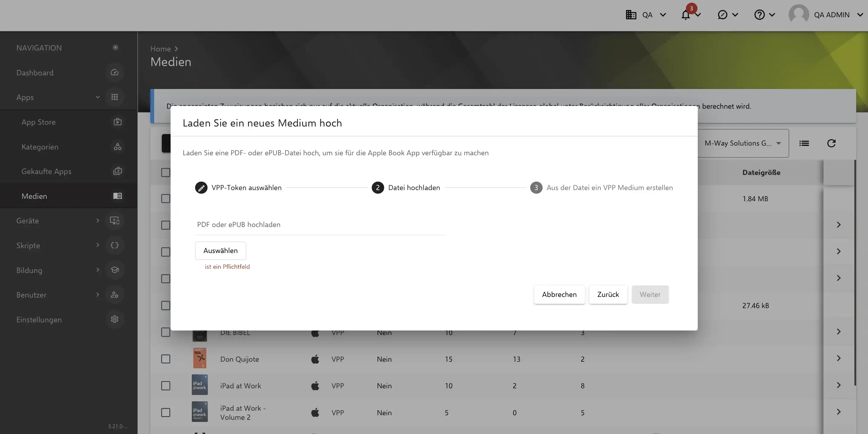Click the Zurück button
Viewport: 868px width, 434px height.
point(608,294)
